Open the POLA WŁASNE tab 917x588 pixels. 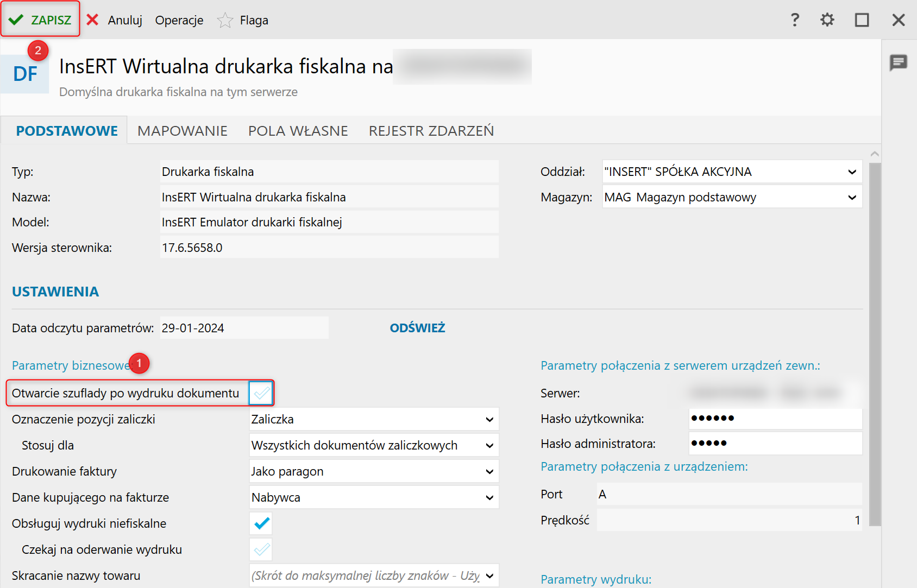pyautogui.click(x=298, y=131)
